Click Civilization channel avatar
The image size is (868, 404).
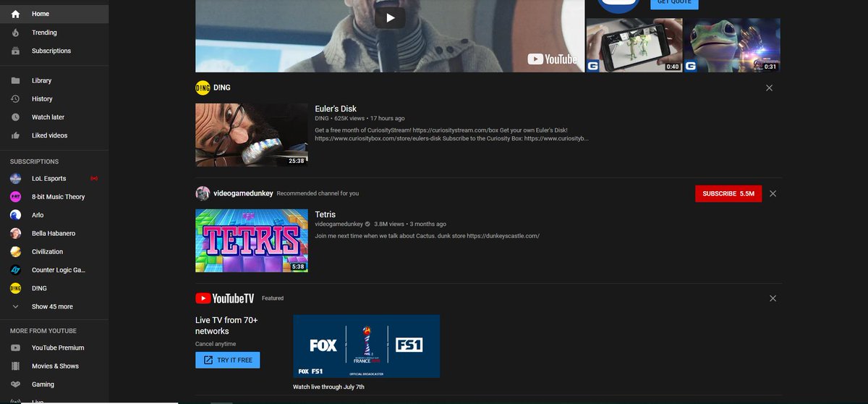click(x=15, y=252)
